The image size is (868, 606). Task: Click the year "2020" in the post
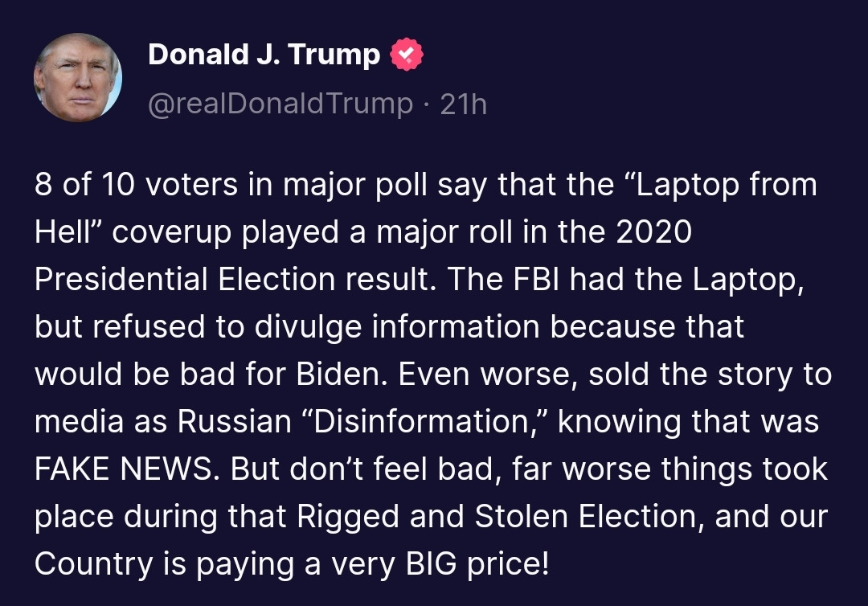tap(653, 232)
